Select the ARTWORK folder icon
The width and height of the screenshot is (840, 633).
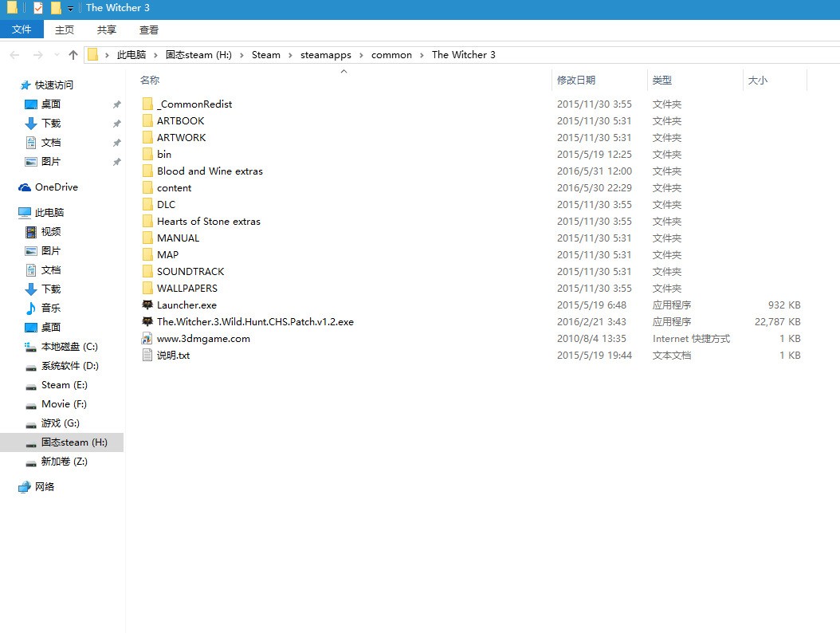pos(148,137)
